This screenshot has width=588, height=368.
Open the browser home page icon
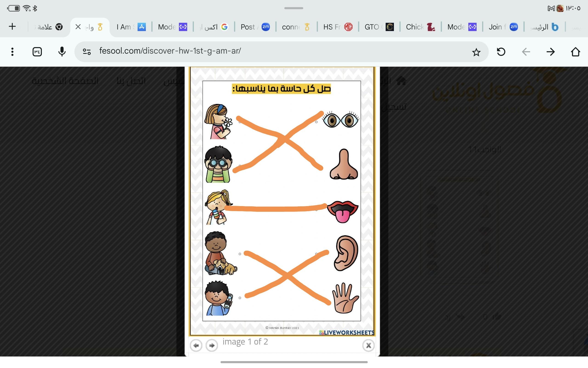click(x=575, y=52)
